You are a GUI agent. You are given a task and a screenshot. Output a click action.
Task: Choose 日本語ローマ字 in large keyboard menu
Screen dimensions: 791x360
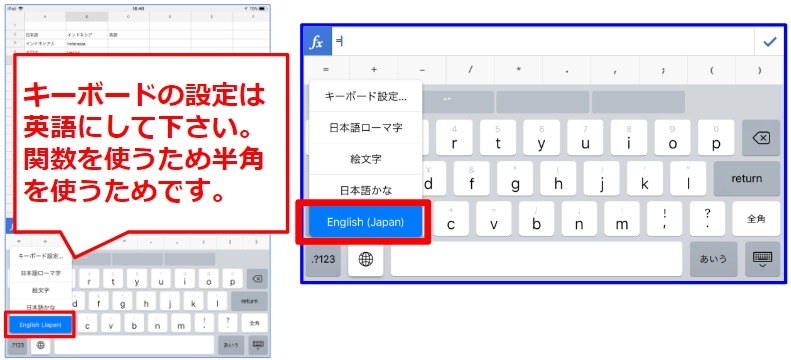pyautogui.click(x=365, y=128)
